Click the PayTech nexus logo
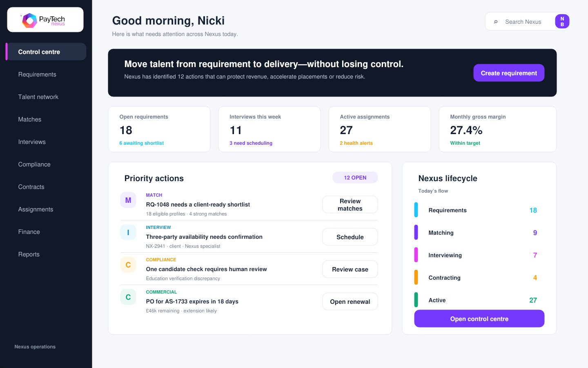This screenshot has width=588, height=368. coord(45,20)
